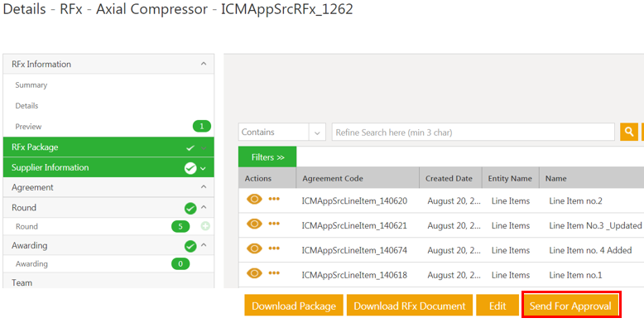Open Details under RFx Information
This screenshot has height=323, width=644.
tap(26, 106)
